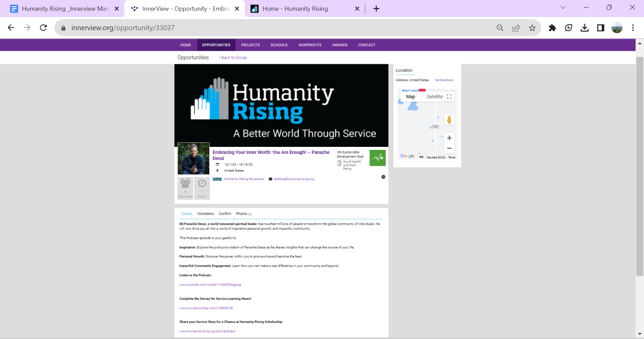Switch the map to Satellite view
This screenshot has width=644, height=339.
click(435, 97)
